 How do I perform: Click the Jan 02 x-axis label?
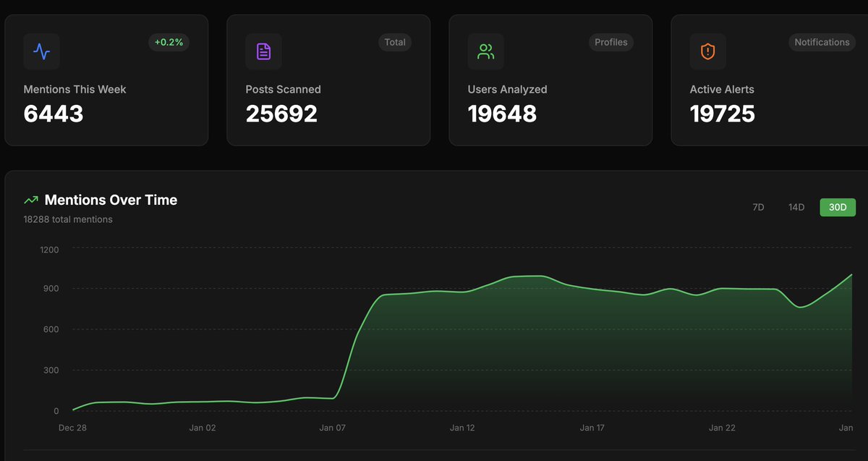click(x=203, y=428)
